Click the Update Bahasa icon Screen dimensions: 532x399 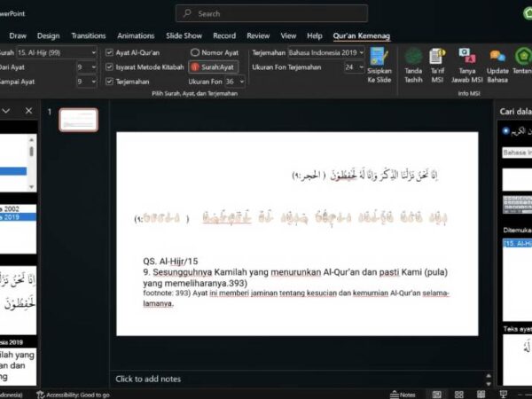click(497, 64)
